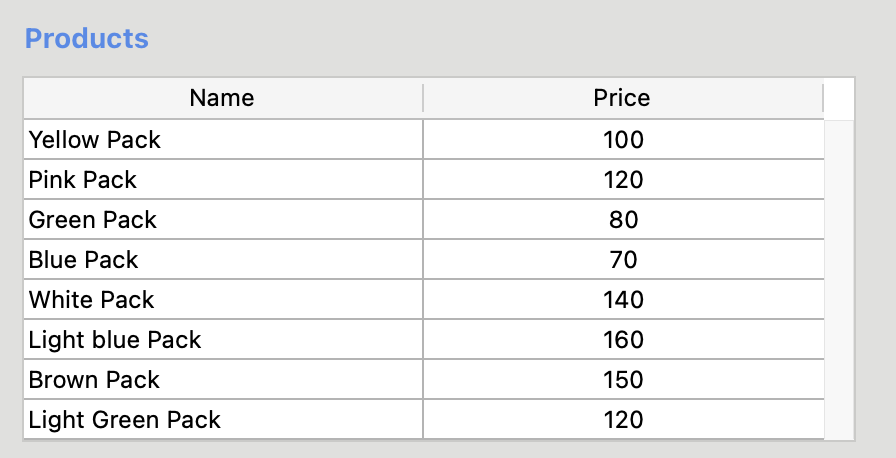896x458 pixels.
Task: Click the price cell showing 70
Action: tap(623, 260)
